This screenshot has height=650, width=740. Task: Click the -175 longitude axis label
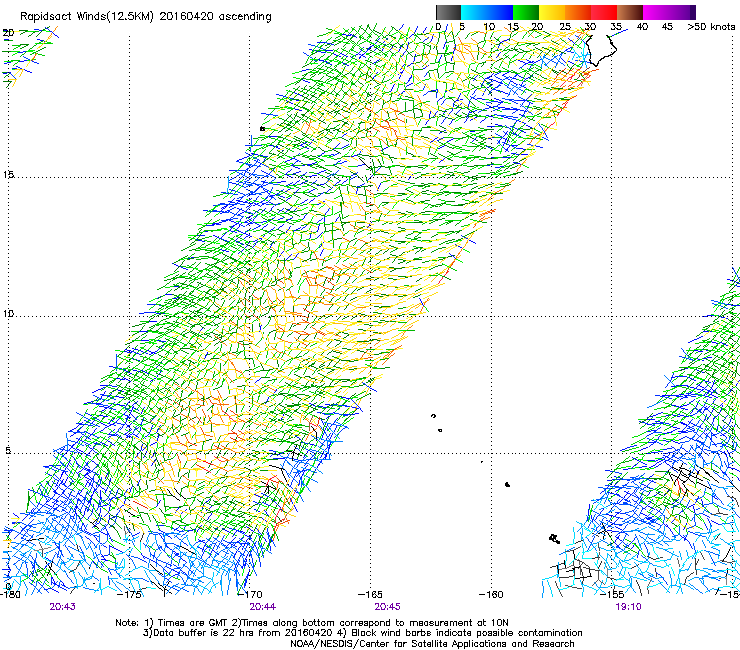tap(131, 594)
